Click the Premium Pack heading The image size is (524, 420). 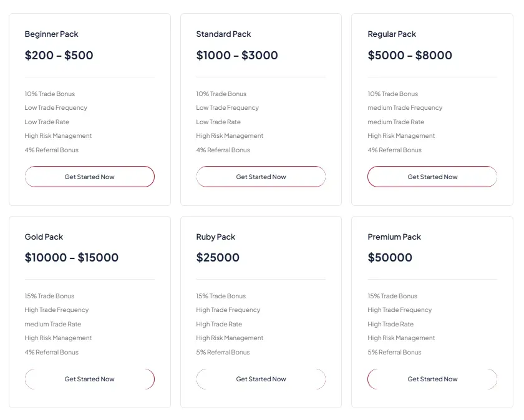click(394, 237)
